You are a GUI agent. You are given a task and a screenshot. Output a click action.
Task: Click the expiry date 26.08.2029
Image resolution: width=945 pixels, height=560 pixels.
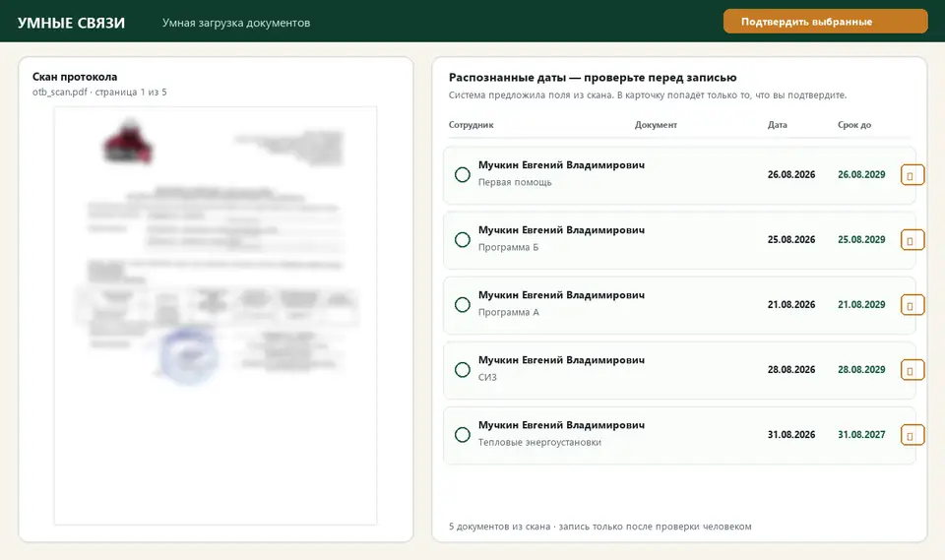tap(861, 175)
